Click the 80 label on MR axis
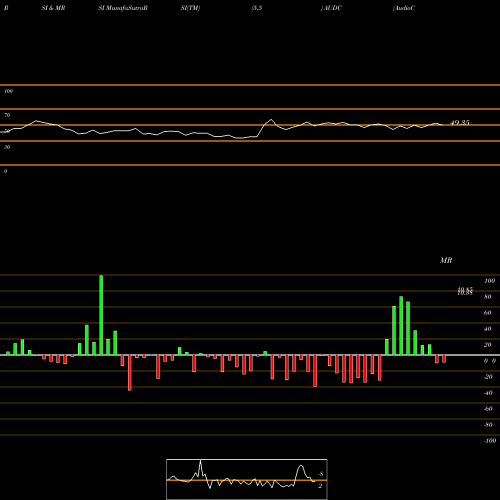The width and height of the screenshot is (500, 500). click(488, 297)
